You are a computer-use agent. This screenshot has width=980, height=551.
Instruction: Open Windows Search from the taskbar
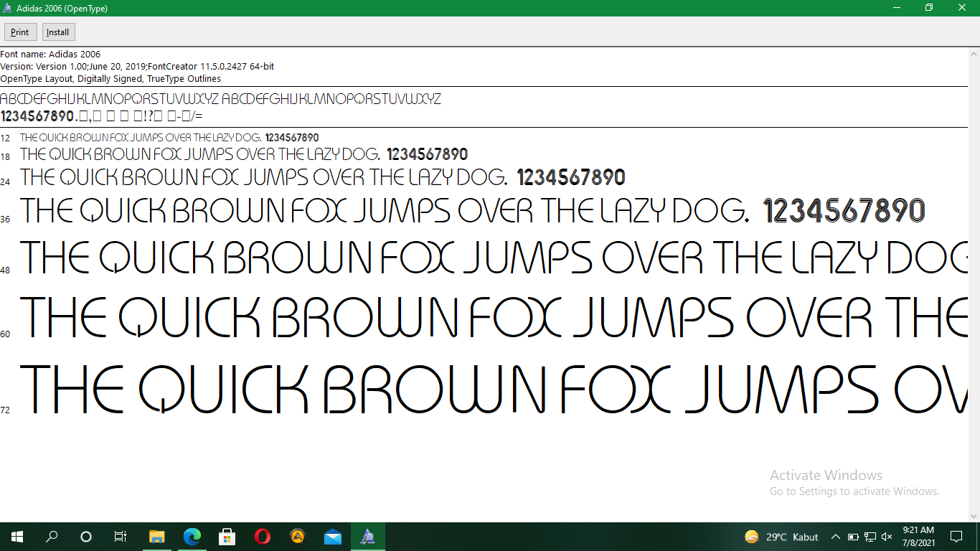51,536
